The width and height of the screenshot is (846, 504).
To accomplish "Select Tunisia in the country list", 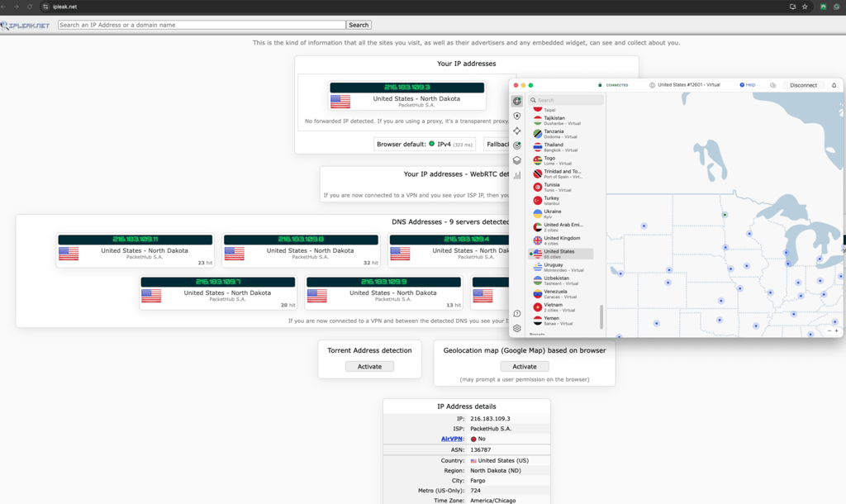I will 561,188.
